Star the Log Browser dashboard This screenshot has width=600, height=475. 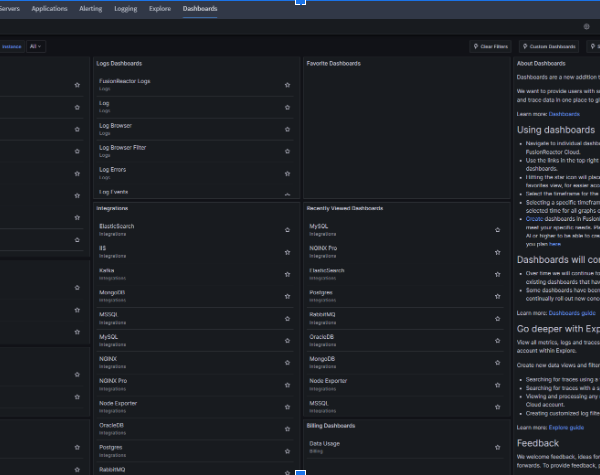click(x=287, y=129)
